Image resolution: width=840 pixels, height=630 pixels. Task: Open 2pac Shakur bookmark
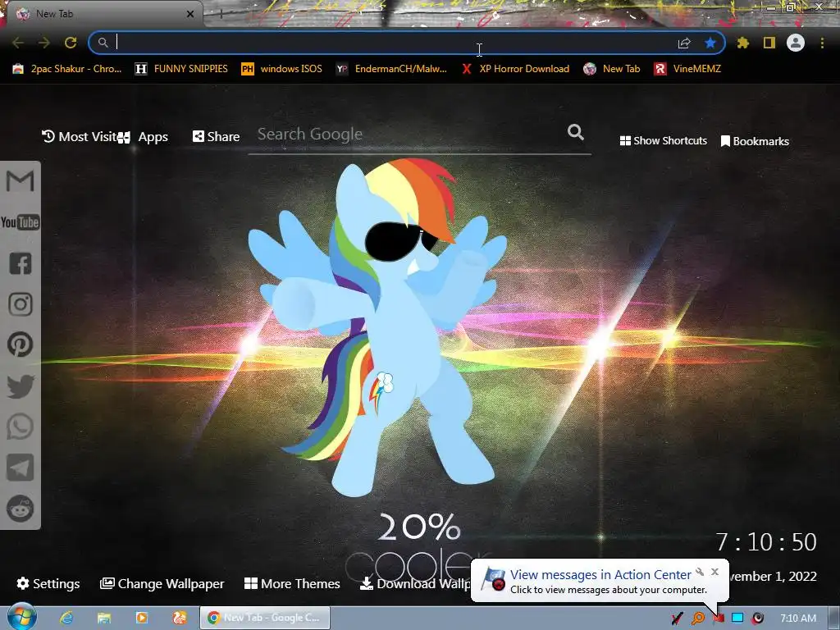(x=67, y=69)
